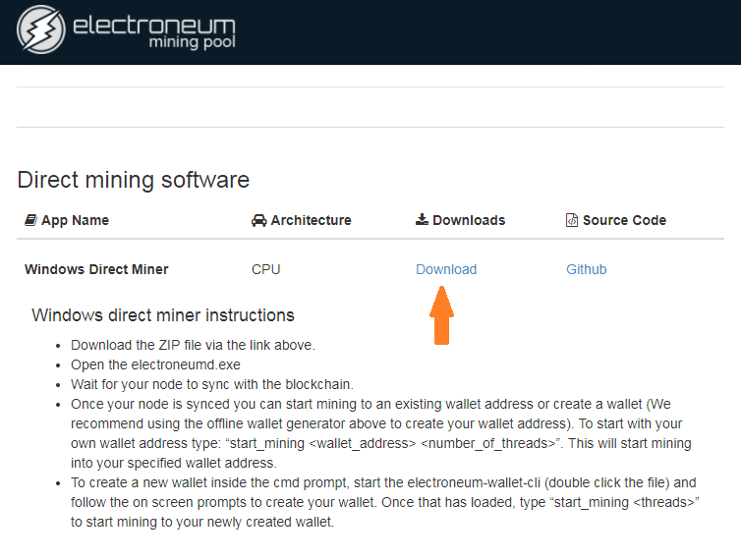Click the book icon beside App Name
Image resolution: width=741 pixels, height=560 pixels.
30,220
